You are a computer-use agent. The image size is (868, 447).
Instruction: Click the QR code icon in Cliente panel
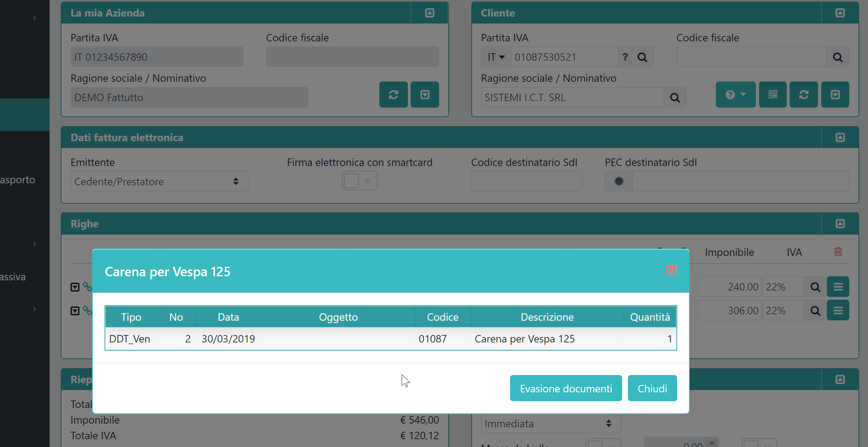click(x=773, y=95)
